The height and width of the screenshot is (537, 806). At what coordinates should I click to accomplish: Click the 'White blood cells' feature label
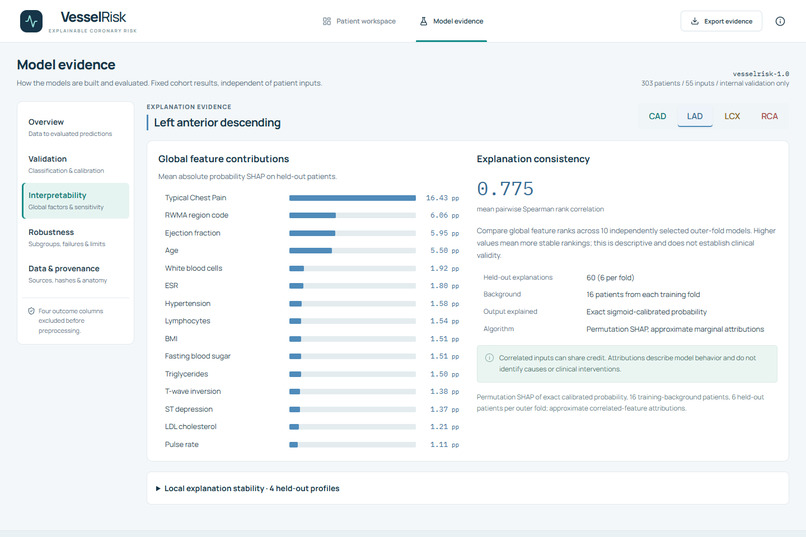click(193, 268)
